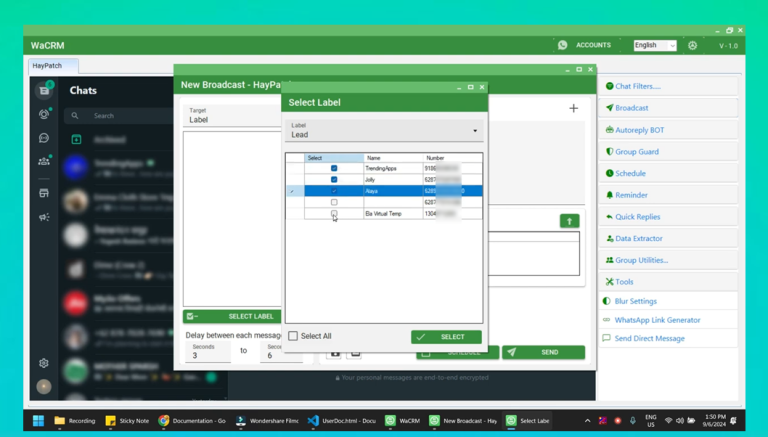The height and width of the screenshot is (437, 768).
Task: Click the WhatsApp Status icon in sidebar
Action: (x=44, y=115)
